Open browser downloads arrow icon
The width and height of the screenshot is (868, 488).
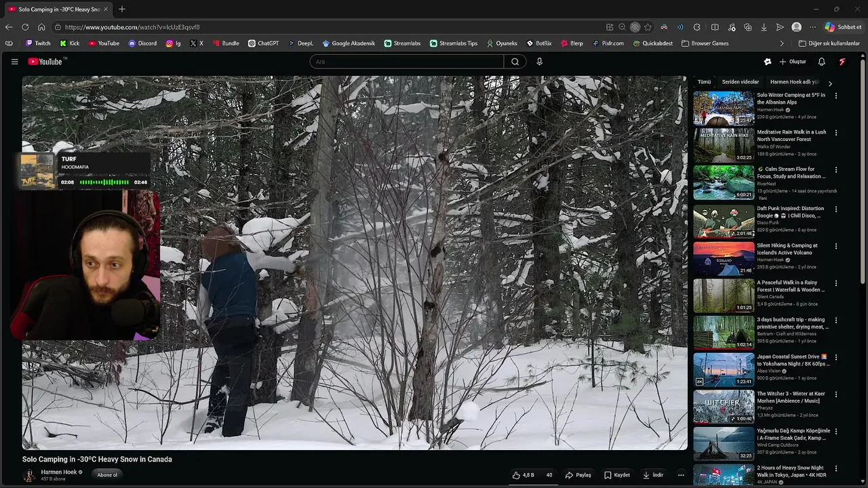point(764,27)
